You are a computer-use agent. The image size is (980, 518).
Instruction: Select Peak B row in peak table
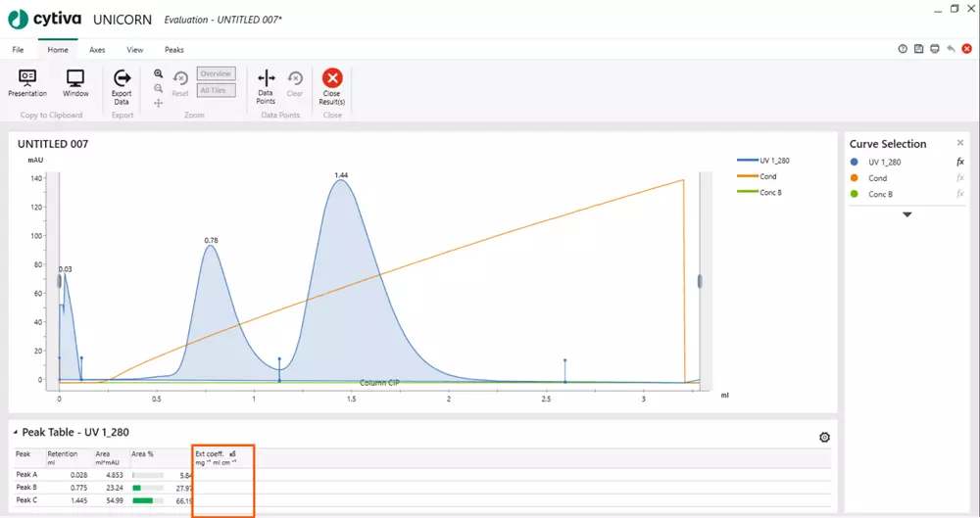[x=422, y=488]
